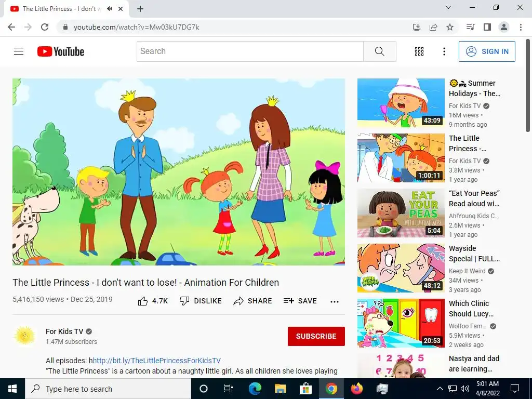Click the search magnifier button

380,51
